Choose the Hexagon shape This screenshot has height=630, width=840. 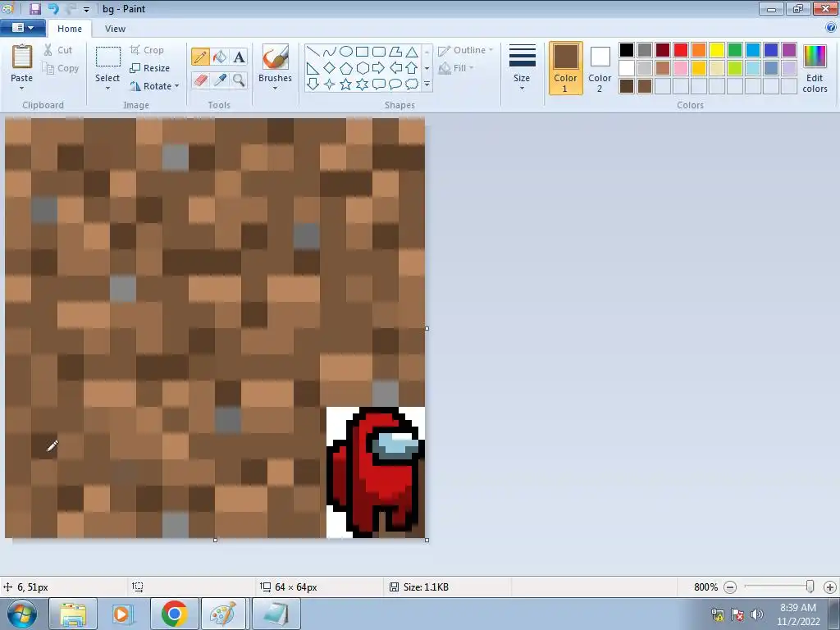coord(363,68)
